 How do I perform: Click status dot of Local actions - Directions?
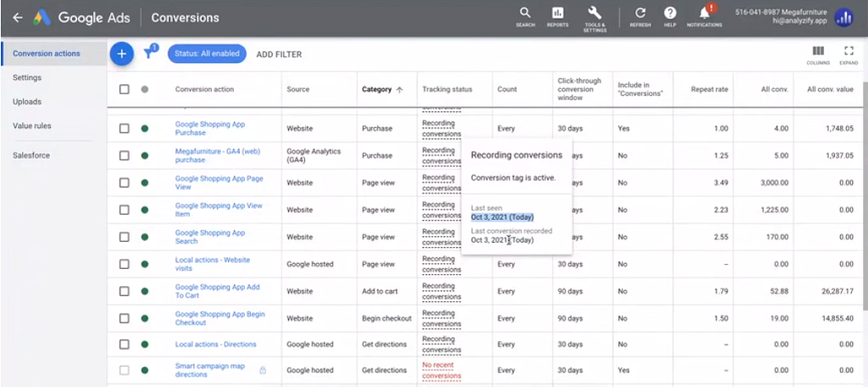pyautogui.click(x=144, y=345)
